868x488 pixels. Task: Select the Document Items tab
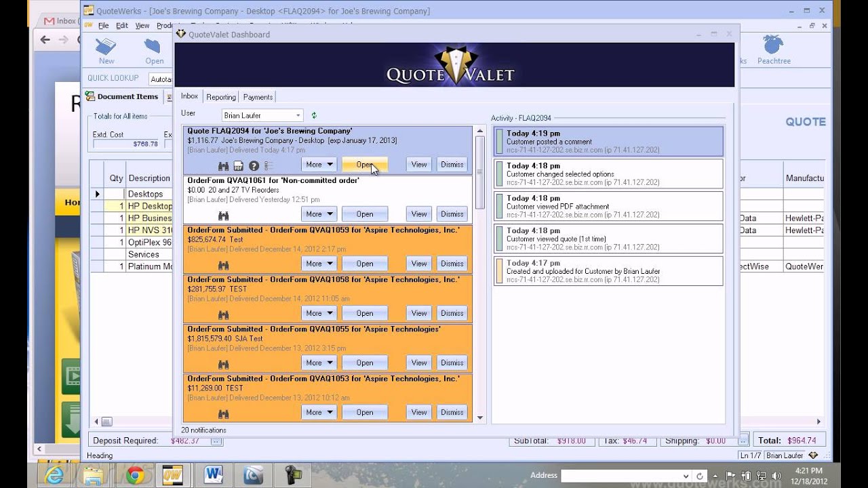(x=122, y=96)
